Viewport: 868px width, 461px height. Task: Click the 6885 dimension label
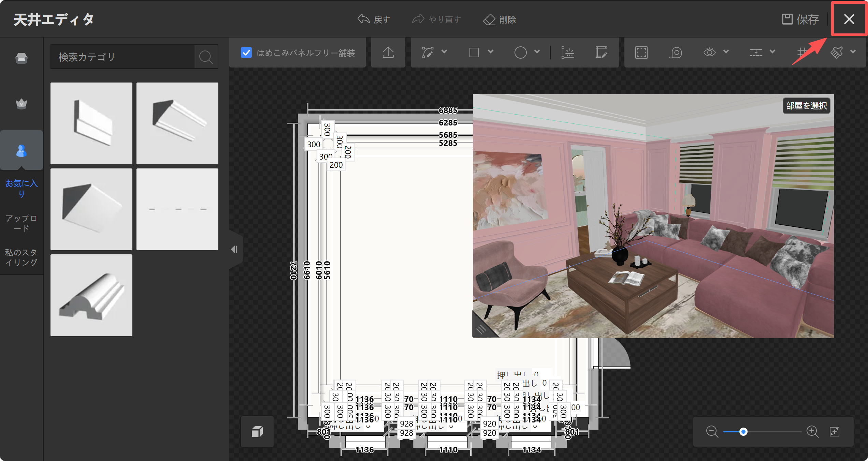click(448, 110)
